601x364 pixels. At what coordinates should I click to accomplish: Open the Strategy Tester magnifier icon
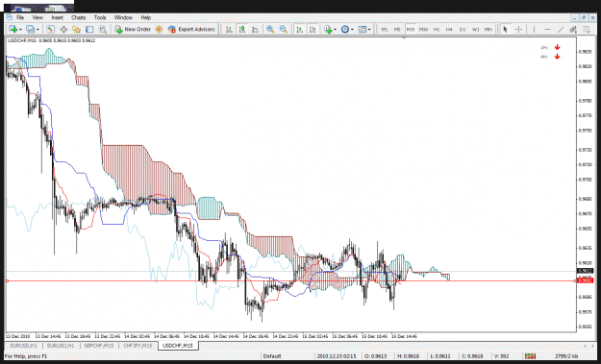click(102, 29)
